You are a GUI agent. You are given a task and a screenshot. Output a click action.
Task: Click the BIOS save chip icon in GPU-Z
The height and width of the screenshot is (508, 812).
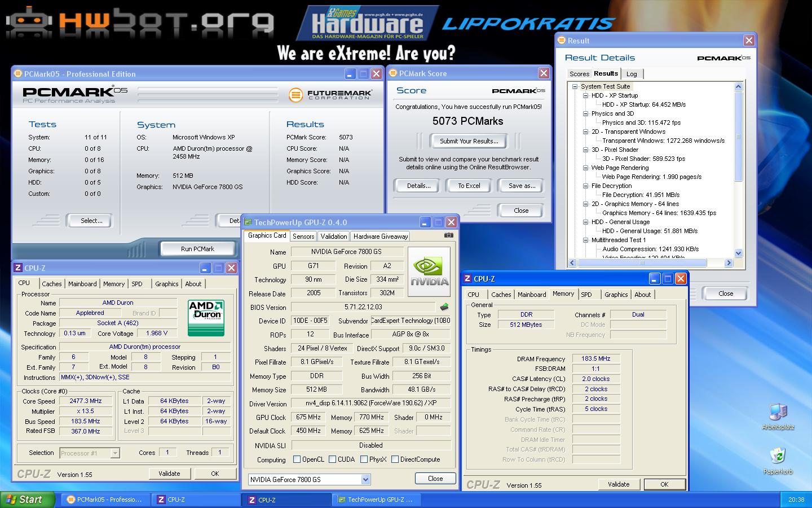tap(444, 307)
